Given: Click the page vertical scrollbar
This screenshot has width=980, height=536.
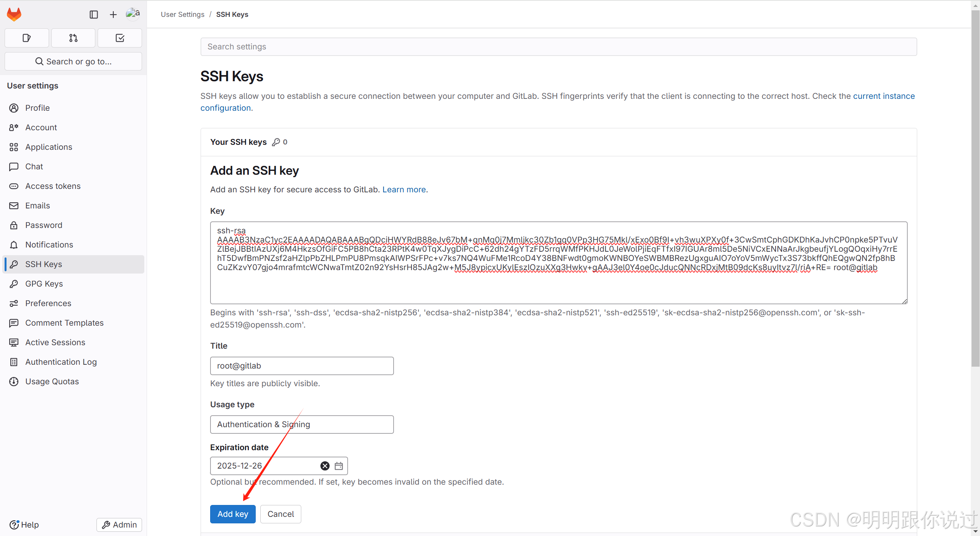Looking at the screenshot, I should [x=975, y=188].
